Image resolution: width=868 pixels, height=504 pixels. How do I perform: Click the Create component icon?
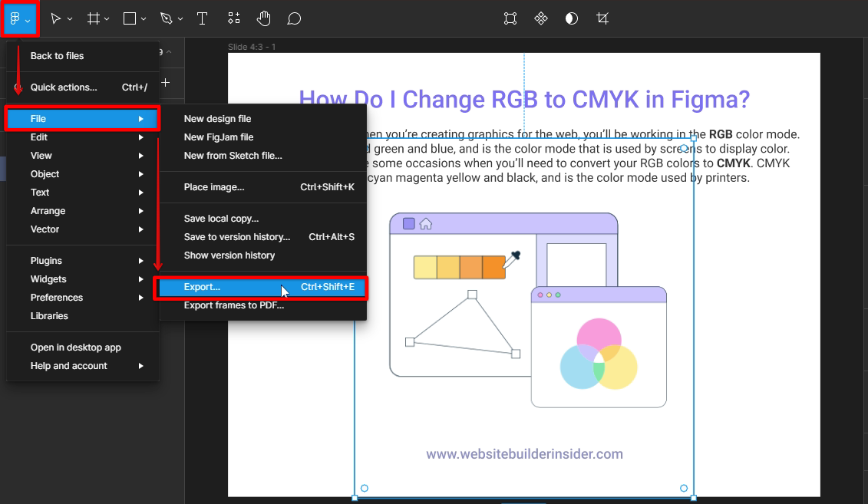[x=541, y=19]
